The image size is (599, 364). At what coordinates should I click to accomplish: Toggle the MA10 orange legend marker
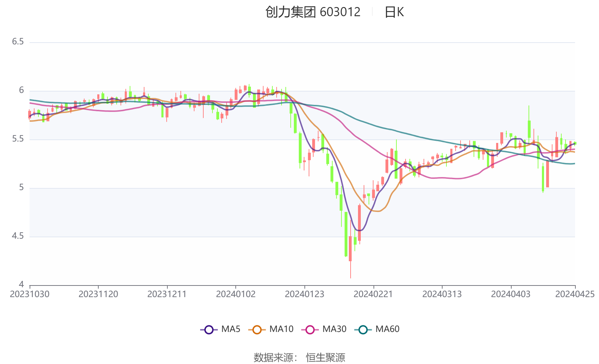point(257,330)
